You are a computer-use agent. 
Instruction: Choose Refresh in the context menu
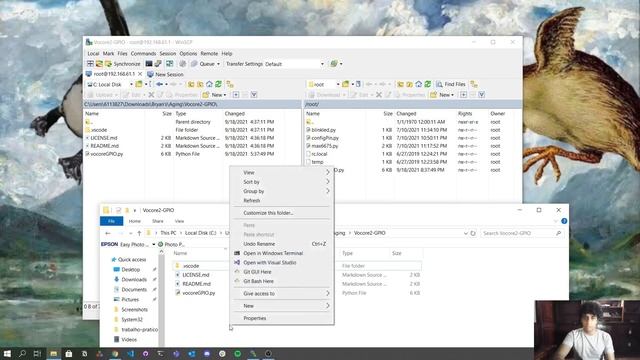tap(282, 200)
